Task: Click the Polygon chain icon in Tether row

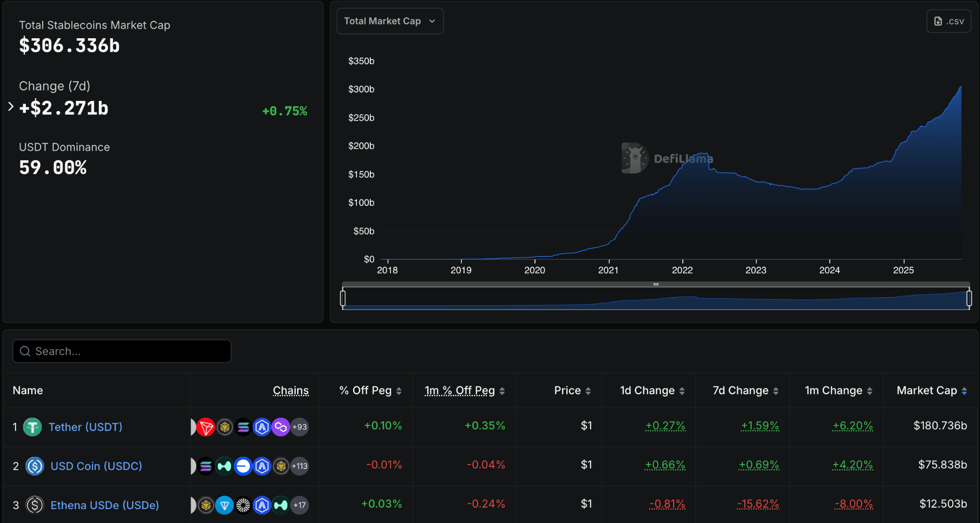Action: coord(280,427)
